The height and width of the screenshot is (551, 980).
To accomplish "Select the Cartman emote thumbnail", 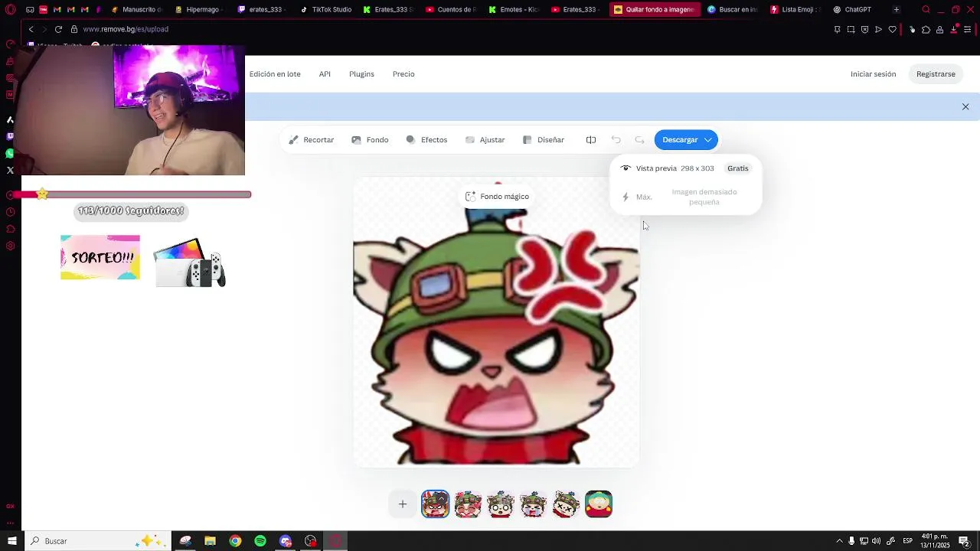I will [599, 504].
